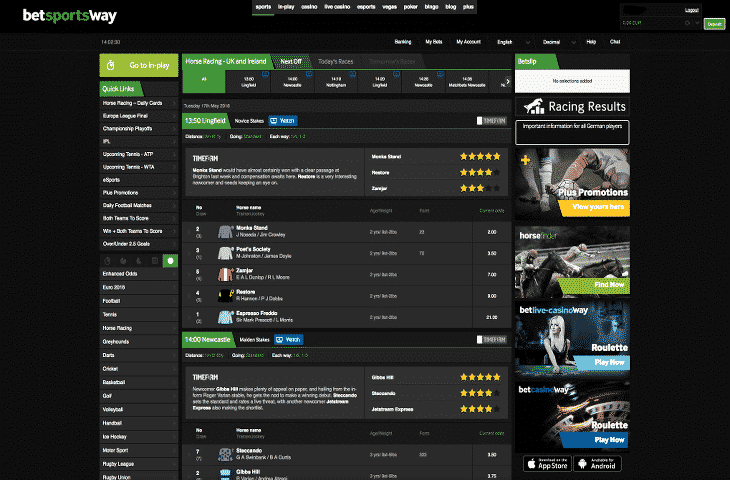Expand the account balance dropdown arrow
Image resolution: width=730 pixels, height=480 pixels.
[x=697, y=23]
